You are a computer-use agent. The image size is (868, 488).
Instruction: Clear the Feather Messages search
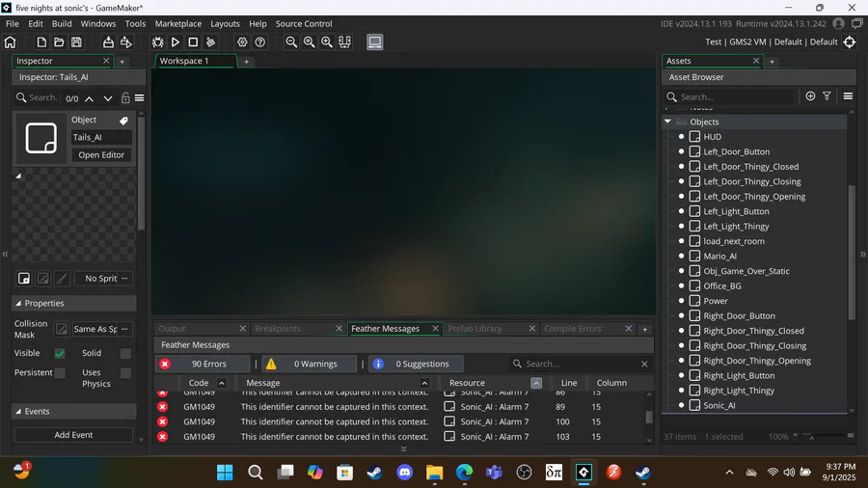[x=644, y=364]
